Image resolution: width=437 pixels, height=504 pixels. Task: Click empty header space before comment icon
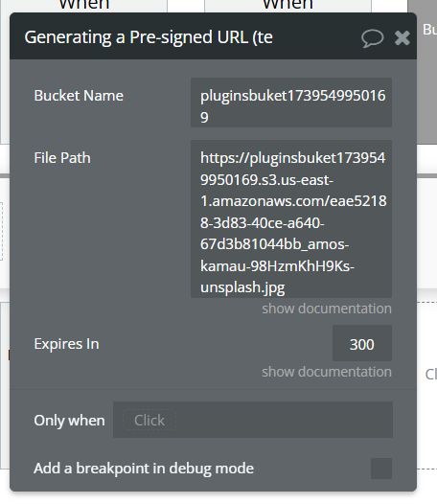[x=317, y=37]
